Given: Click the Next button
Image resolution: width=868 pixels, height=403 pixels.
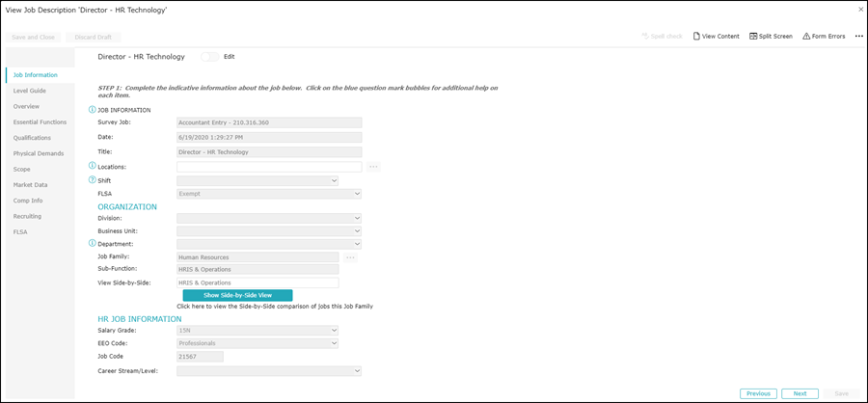Looking at the screenshot, I should coord(800,393).
